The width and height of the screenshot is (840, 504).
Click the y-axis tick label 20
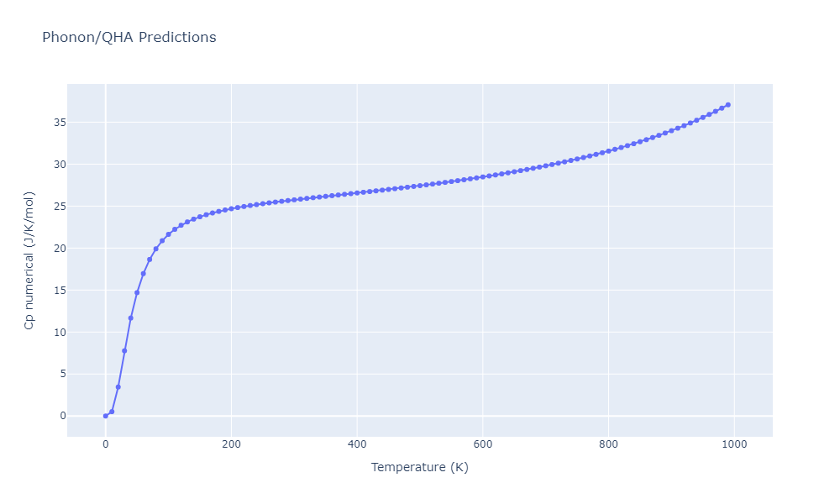click(60, 248)
